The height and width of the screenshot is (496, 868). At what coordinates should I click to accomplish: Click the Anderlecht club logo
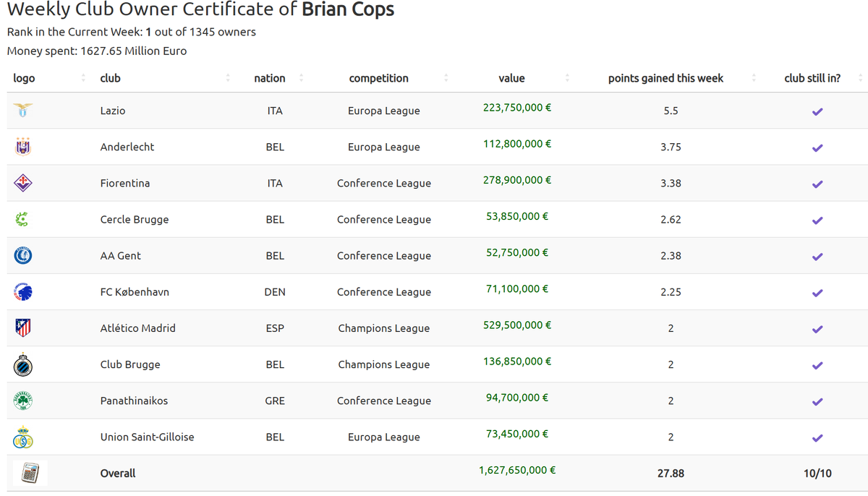coord(23,147)
